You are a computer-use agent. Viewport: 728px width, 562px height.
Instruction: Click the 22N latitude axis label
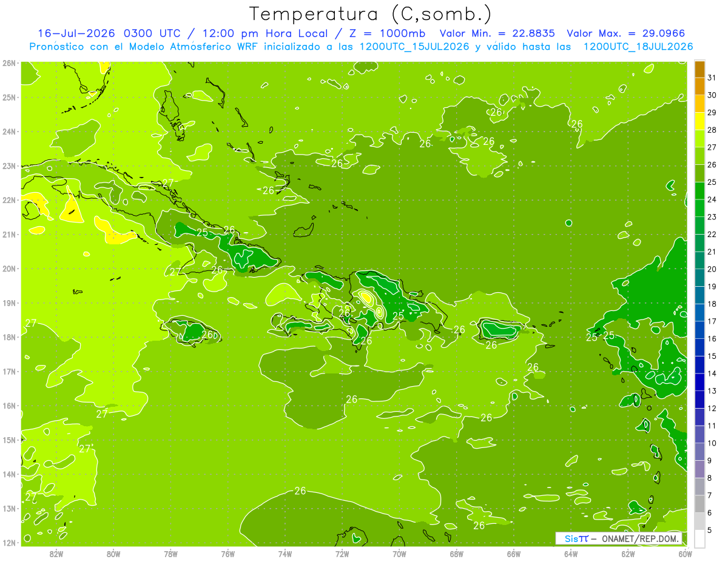tap(8, 200)
